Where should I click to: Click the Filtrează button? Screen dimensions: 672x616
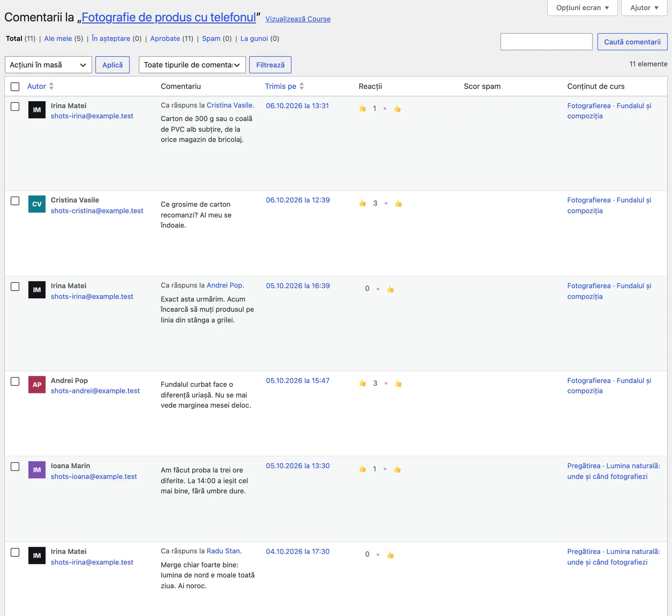(x=270, y=65)
